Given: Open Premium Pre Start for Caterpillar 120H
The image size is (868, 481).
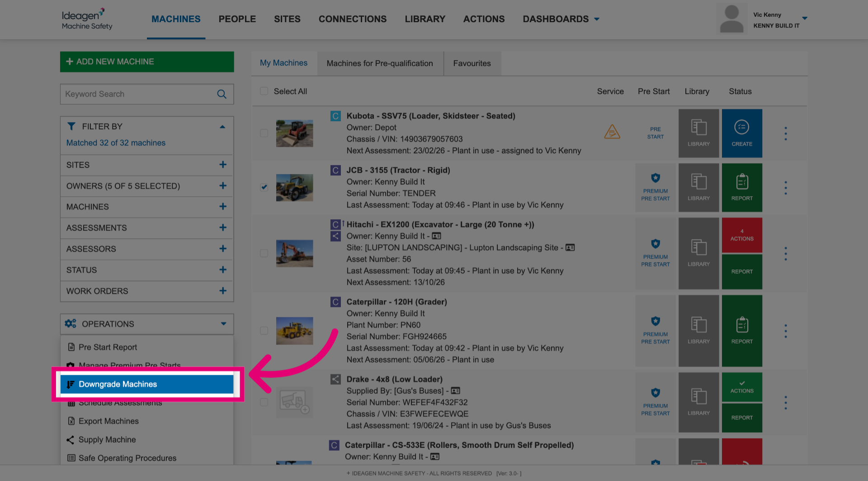Looking at the screenshot, I should click(655, 330).
